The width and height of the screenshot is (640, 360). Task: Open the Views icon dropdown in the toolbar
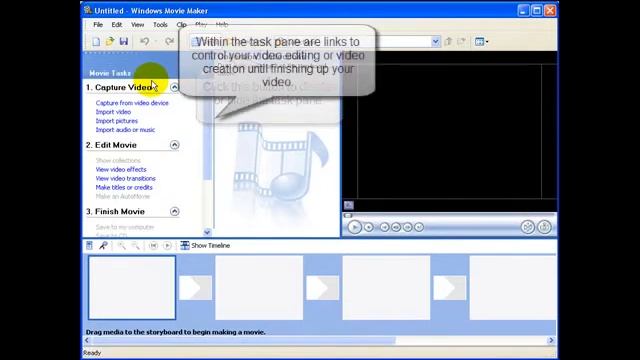pyautogui.click(x=481, y=41)
